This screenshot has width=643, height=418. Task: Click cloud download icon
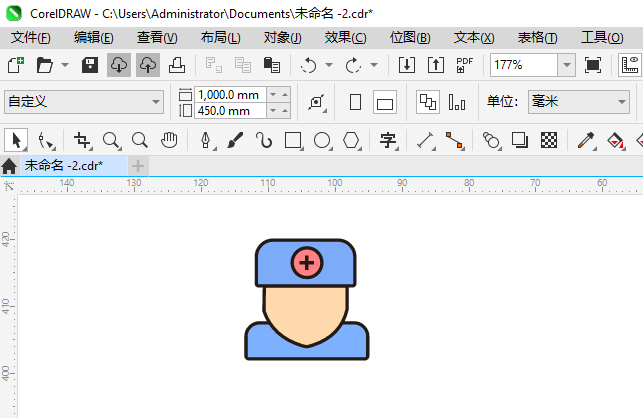pos(119,65)
